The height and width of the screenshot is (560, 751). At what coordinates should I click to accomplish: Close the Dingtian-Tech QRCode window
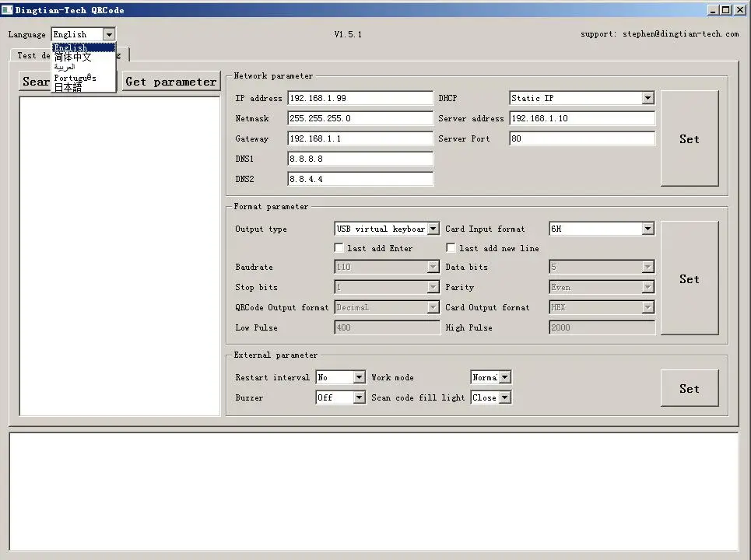click(x=740, y=9)
